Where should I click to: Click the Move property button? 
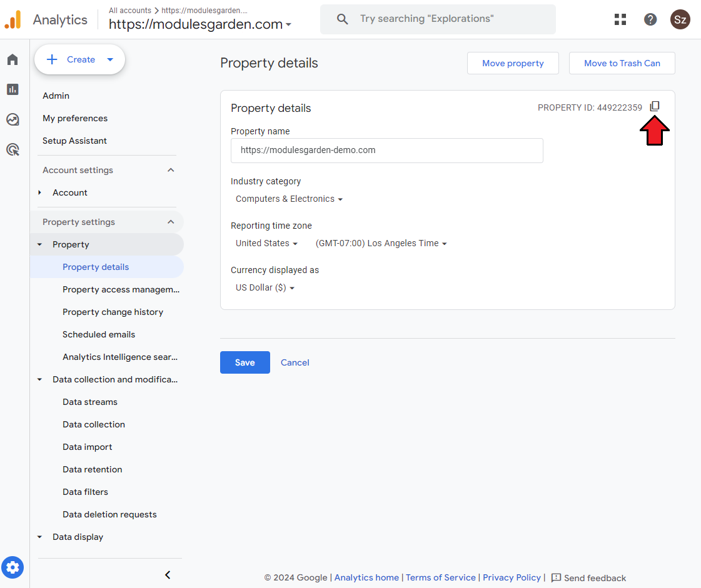click(x=513, y=63)
